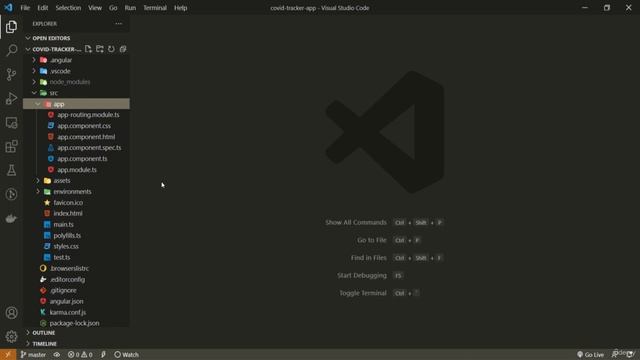Open the Edit menu
This screenshot has width=640, height=360.
[x=42, y=8]
